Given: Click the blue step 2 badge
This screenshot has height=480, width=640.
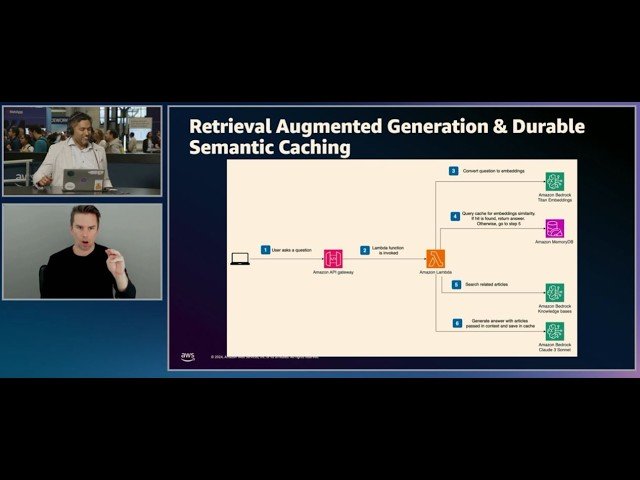Looking at the screenshot, I should [365, 250].
